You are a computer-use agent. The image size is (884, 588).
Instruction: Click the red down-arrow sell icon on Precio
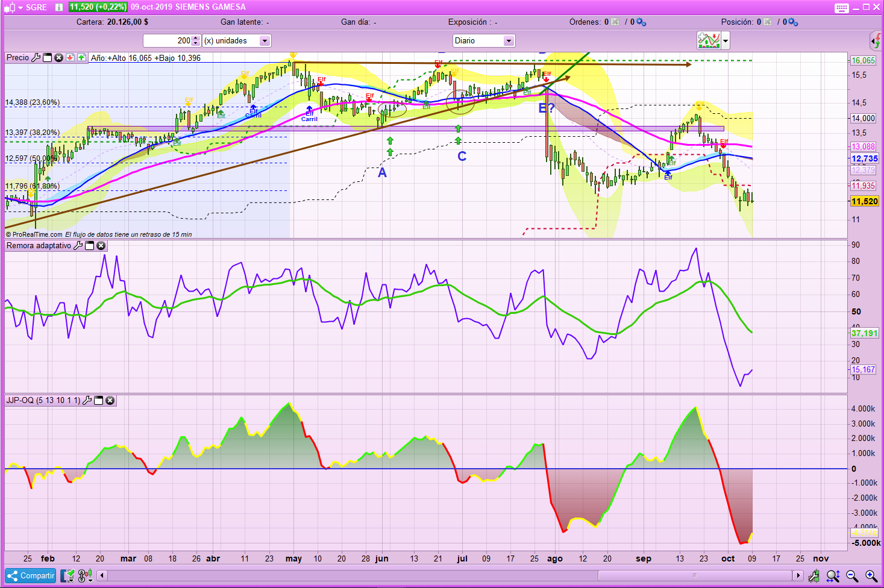tap(70, 58)
